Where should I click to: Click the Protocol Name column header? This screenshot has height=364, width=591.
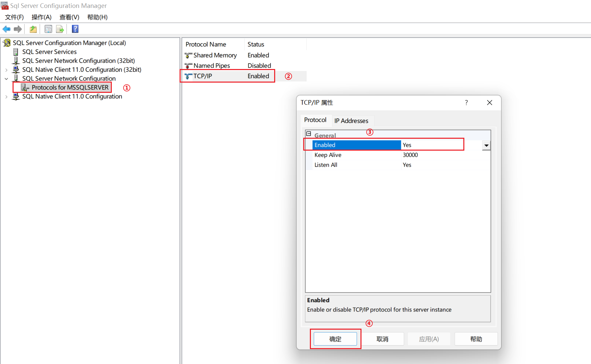point(213,44)
